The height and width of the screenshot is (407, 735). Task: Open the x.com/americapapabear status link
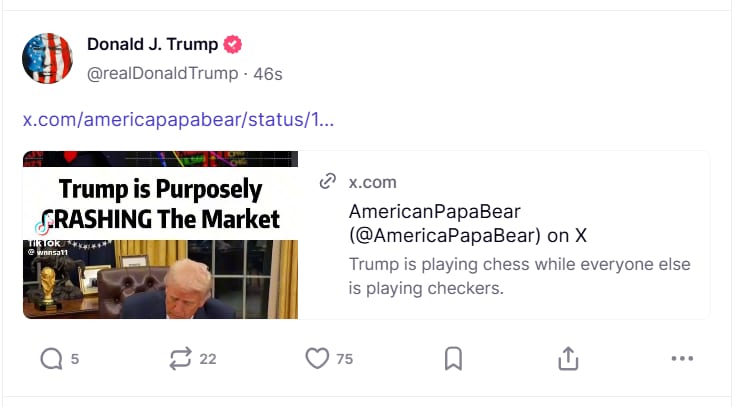(x=178, y=120)
